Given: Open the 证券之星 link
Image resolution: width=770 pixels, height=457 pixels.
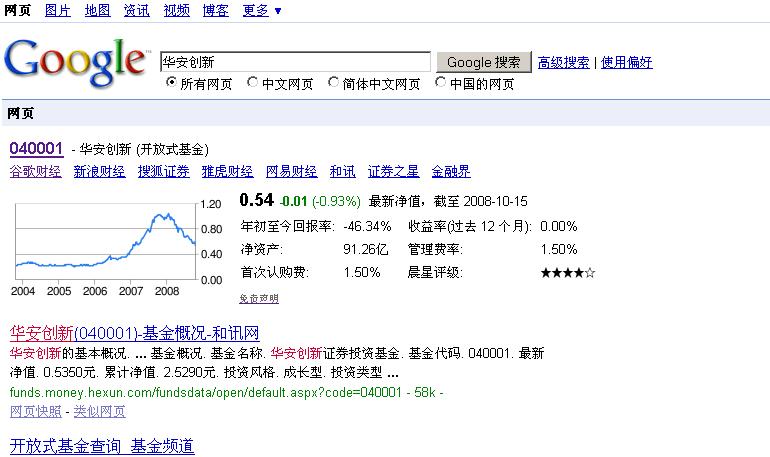Looking at the screenshot, I should [393, 171].
